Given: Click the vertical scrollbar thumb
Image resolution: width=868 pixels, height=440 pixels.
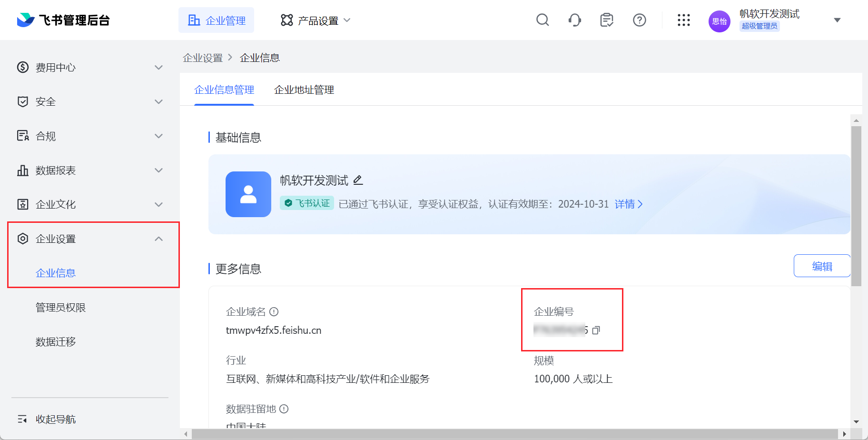Looking at the screenshot, I should point(856,206).
